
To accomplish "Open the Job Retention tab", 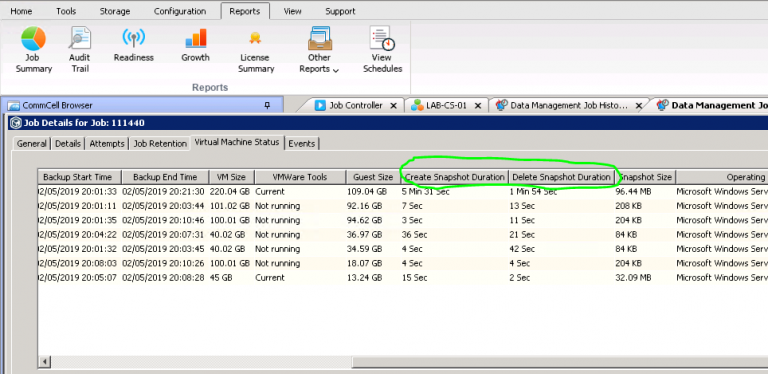I will coord(160,143).
